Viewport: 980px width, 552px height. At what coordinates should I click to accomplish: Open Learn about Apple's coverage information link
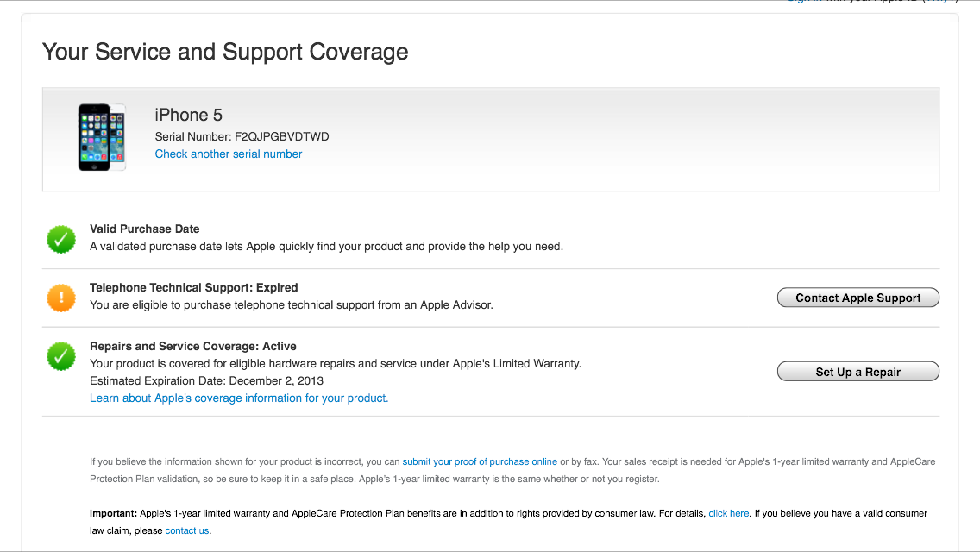pos(239,398)
